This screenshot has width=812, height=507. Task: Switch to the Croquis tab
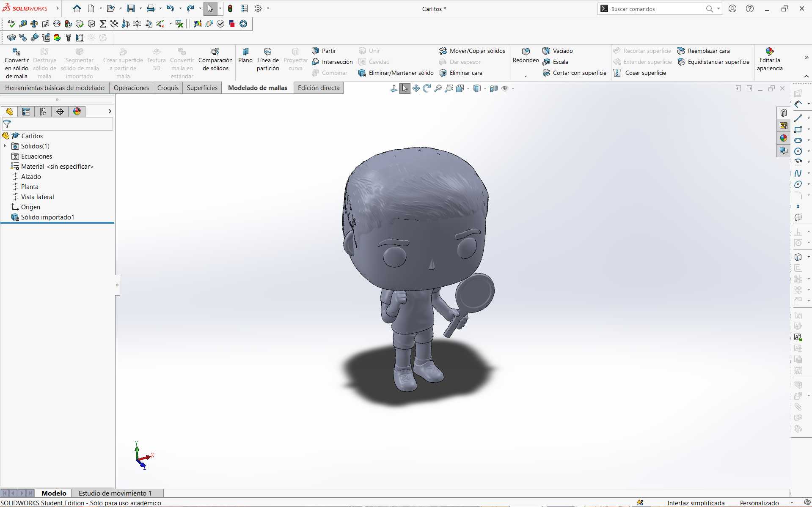[168, 88]
